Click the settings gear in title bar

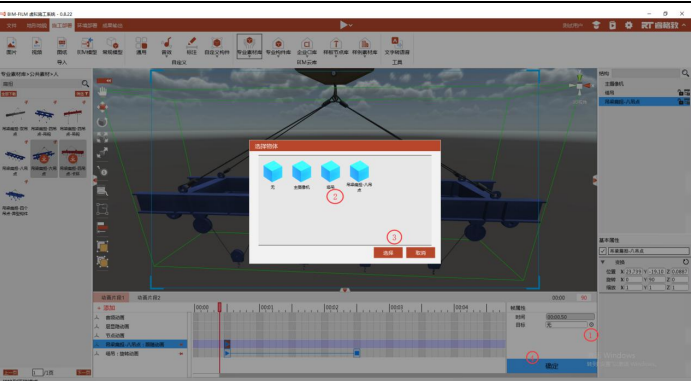628,25
